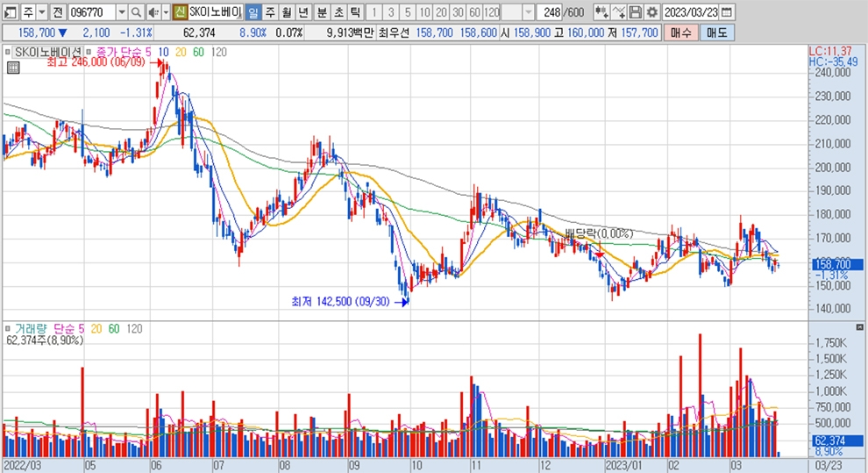Switch to the 초 second chart
This screenshot has width=868, height=473.
click(338, 11)
